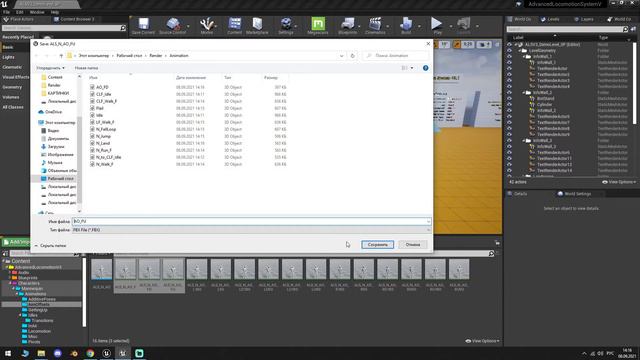Select the CLF_Idle file in the list
The image size is (640, 360).
pyautogui.click(x=103, y=94)
